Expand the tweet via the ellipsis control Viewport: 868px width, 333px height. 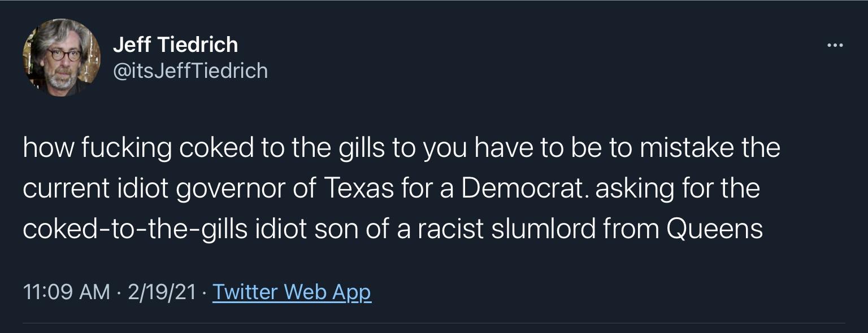835,45
